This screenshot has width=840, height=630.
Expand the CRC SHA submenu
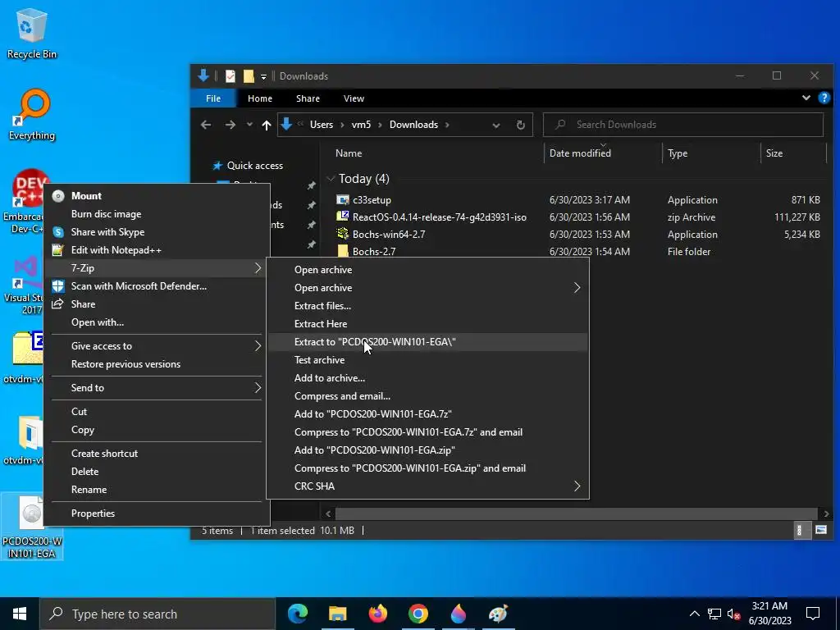point(427,486)
